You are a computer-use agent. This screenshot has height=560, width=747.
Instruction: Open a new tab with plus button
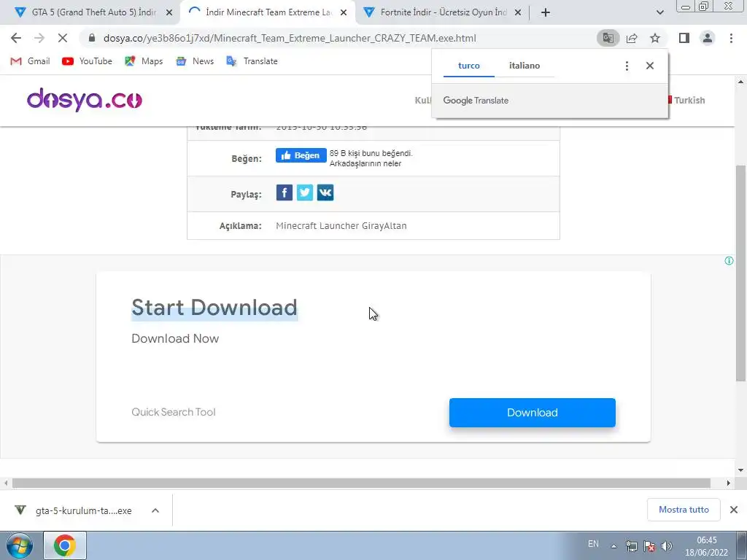click(x=546, y=12)
